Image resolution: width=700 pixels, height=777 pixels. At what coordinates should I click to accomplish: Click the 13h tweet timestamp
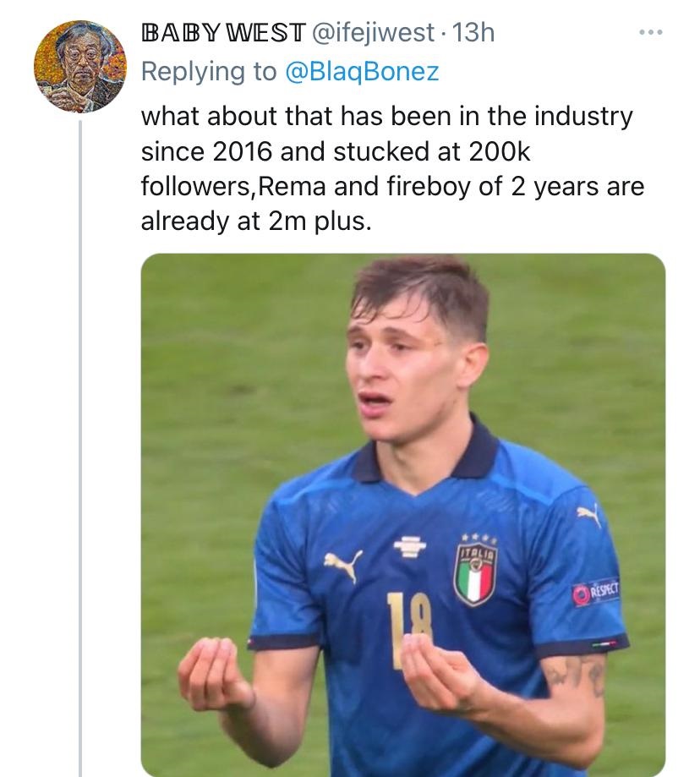(x=473, y=34)
